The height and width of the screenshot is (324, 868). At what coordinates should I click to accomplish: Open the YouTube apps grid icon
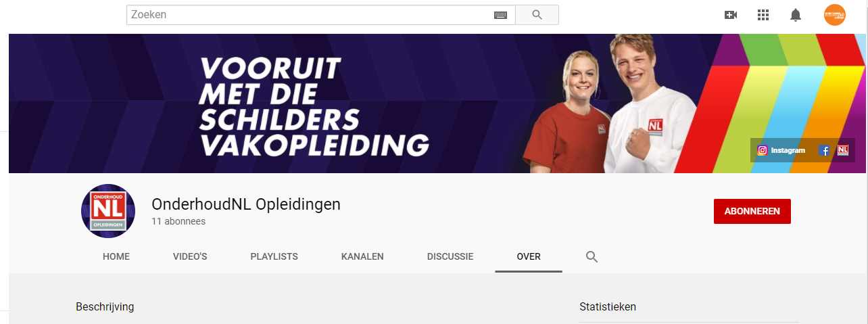(763, 15)
